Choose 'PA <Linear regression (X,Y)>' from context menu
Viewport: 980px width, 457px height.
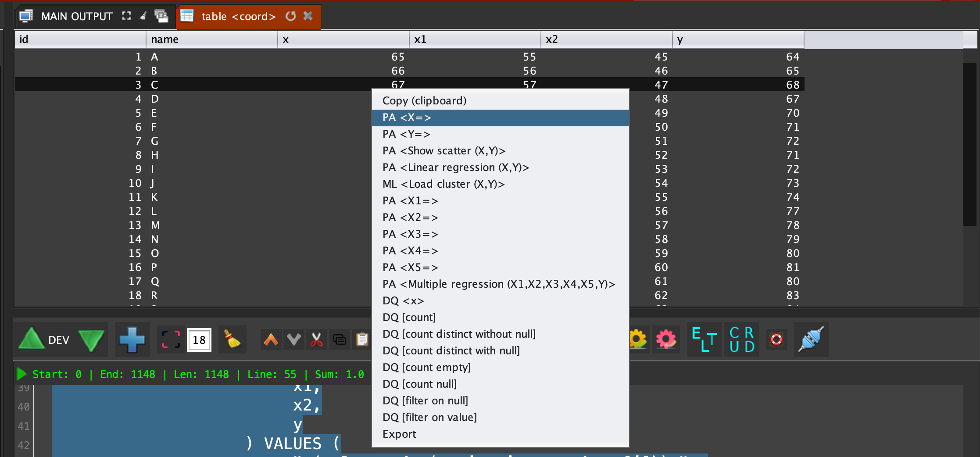pos(455,168)
